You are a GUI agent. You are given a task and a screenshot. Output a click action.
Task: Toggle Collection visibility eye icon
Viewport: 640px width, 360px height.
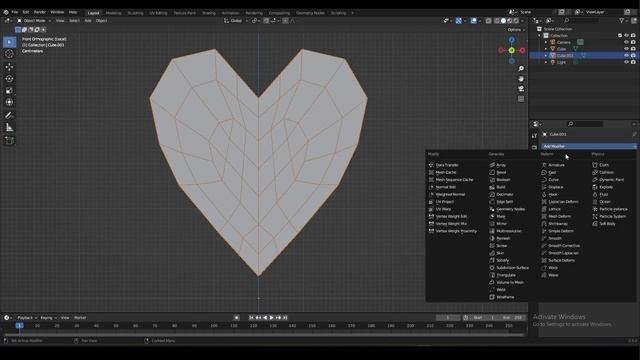(x=626, y=36)
